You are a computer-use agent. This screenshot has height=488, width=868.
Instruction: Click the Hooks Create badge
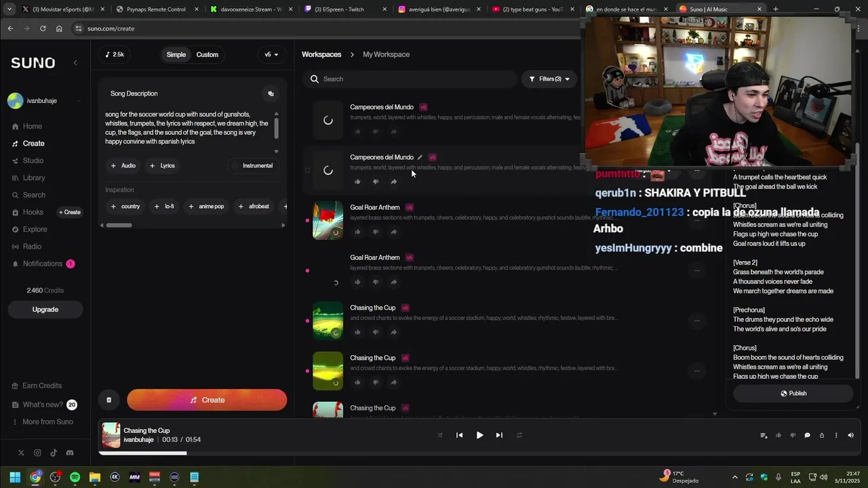click(70, 212)
